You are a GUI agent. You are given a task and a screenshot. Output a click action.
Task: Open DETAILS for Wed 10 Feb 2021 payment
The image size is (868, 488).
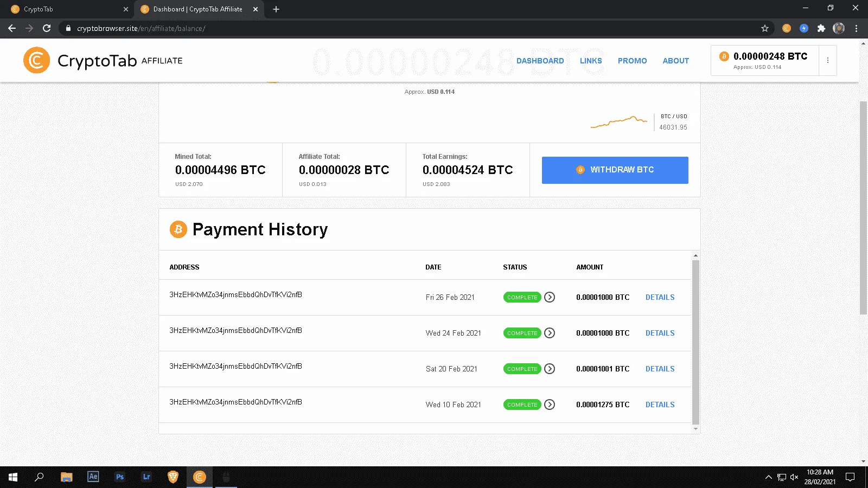click(x=660, y=404)
